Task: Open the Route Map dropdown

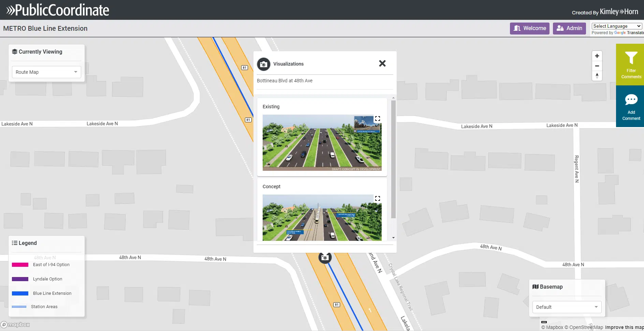Action: 46,72
